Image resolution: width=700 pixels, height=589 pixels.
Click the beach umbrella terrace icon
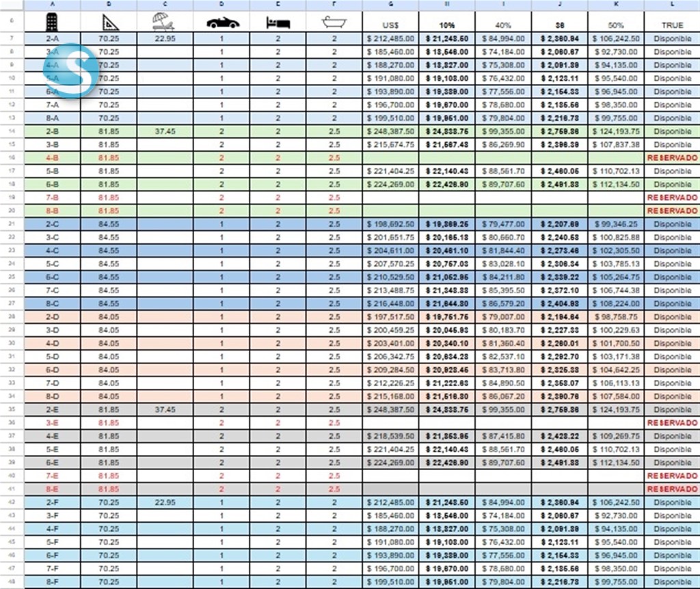coord(164,23)
